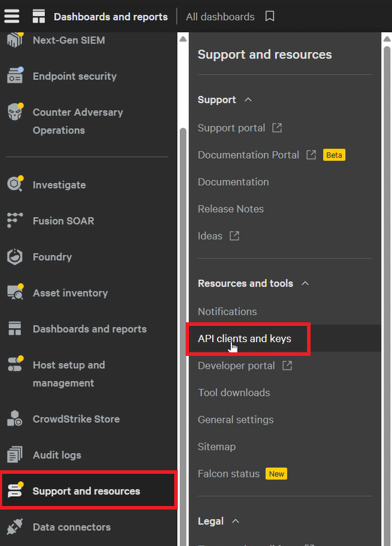Click the CrowdStrike Store icon
Image resolution: width=392 pixels, height=546 pixels.
14,419
